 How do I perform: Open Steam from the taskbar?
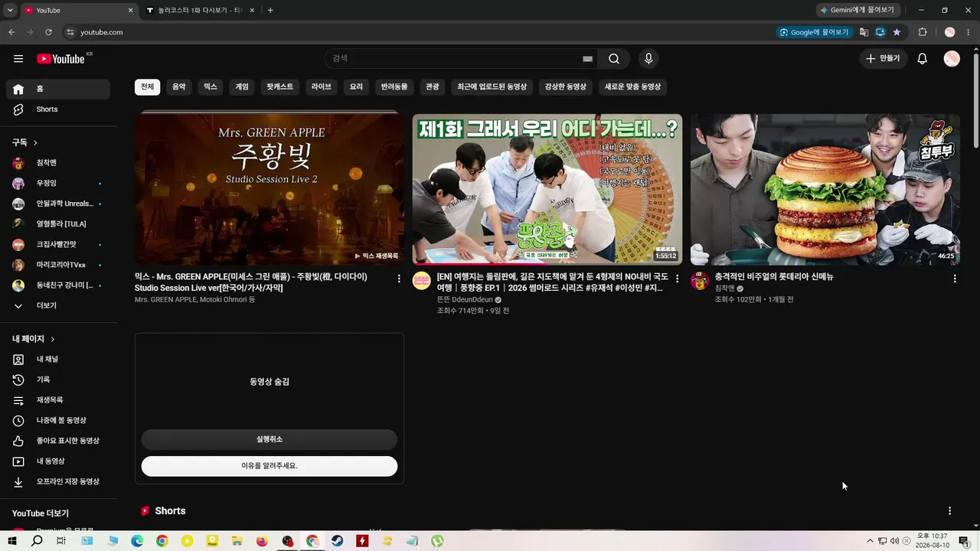(x=338, y=541)
